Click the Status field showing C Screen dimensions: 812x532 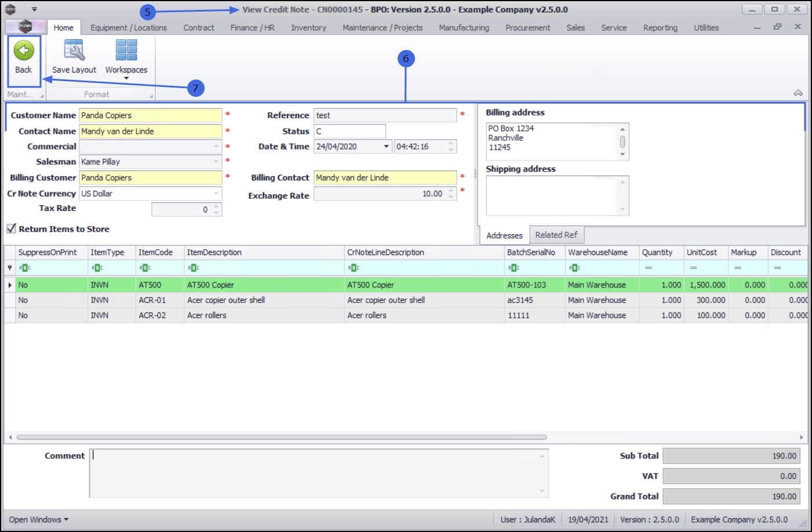tap(349, 132)
